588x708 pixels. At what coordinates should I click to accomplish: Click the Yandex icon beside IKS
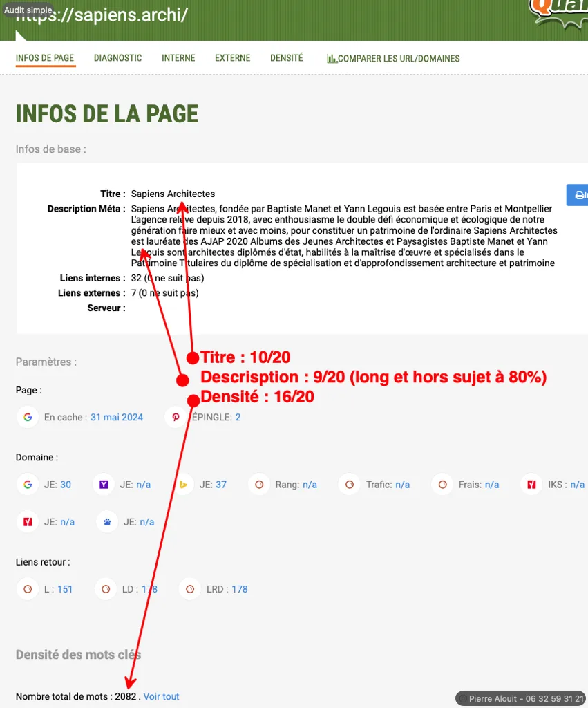pos(532,485)
